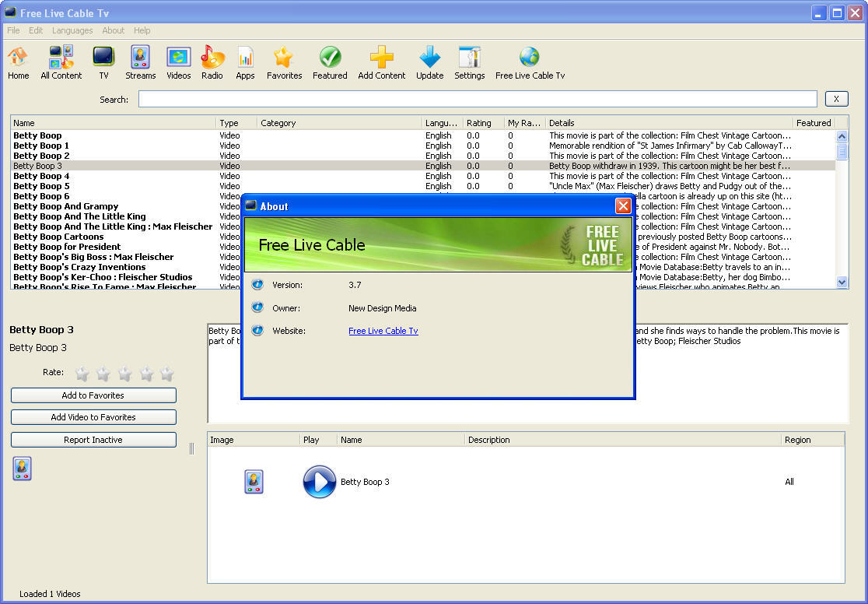Open the Free Live Cable Tv website link
868x604 pixels.
383,330
